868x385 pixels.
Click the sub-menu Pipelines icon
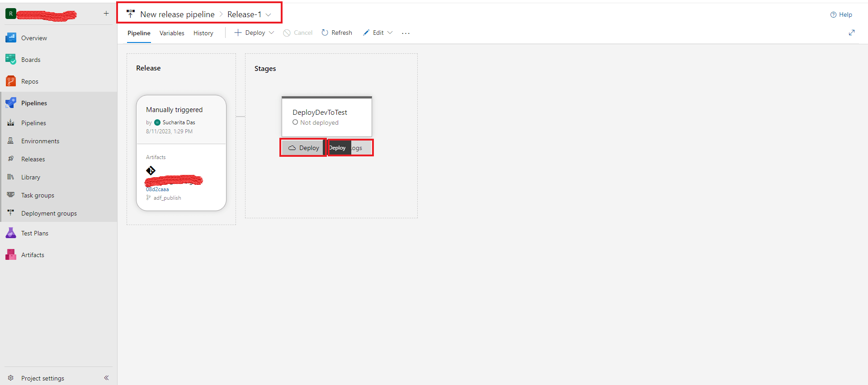point(11,123)
